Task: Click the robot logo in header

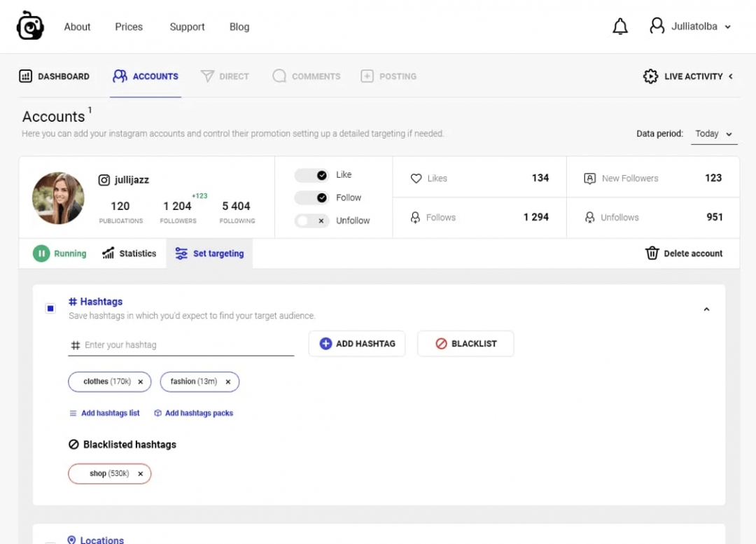Action: click(x=30, y=27)
